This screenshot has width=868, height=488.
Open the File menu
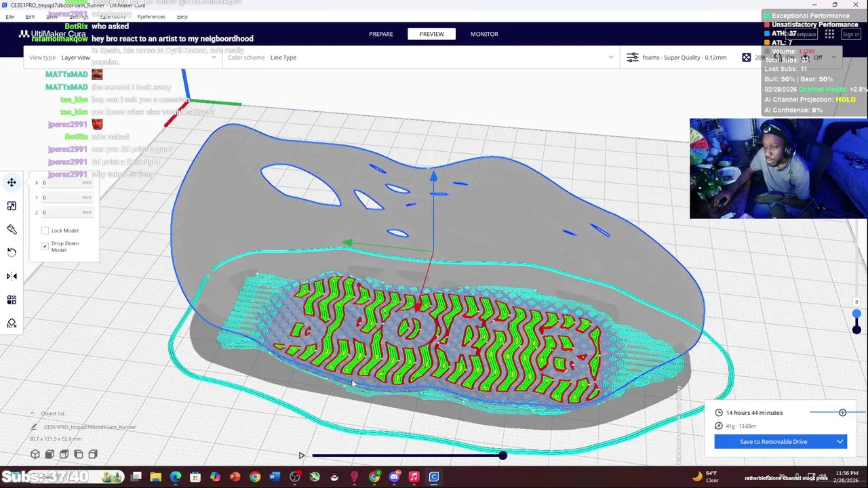click(x=9, y=16)
